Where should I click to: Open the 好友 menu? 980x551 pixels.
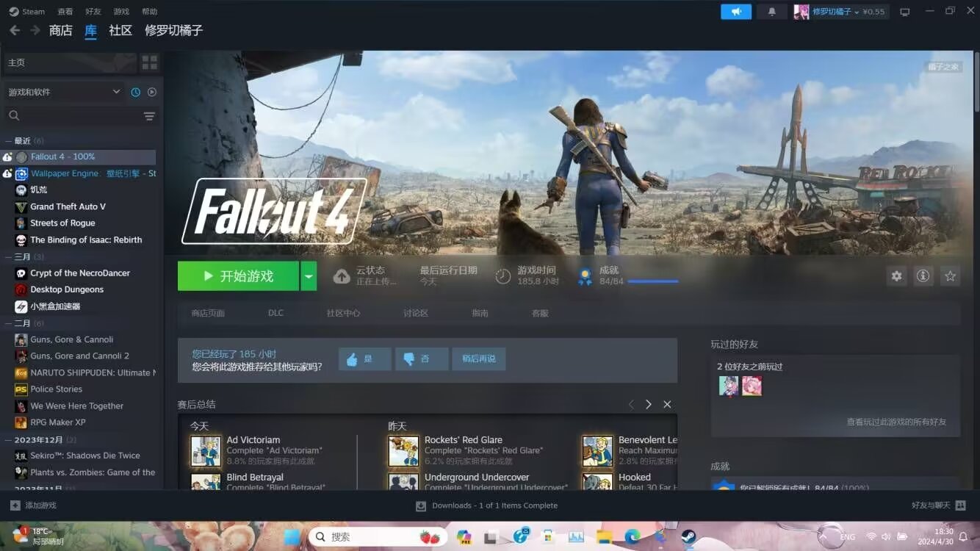(x=93, y=12)
